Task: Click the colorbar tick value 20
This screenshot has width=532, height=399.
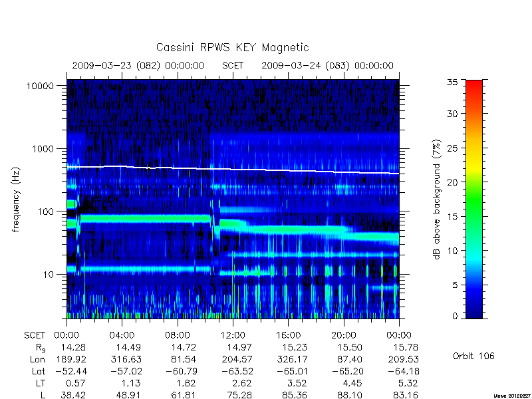Action: point(453,182)
